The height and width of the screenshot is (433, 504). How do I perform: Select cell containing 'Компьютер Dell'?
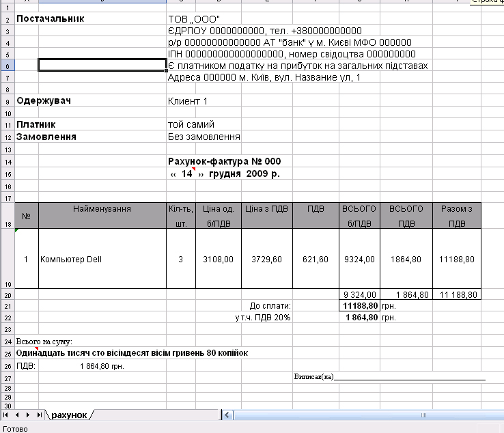71,260
